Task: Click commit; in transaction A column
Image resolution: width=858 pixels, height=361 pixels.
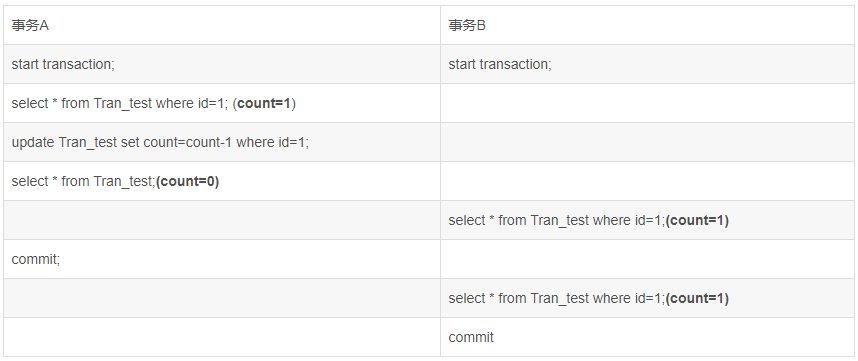Action: click(36, 259)
